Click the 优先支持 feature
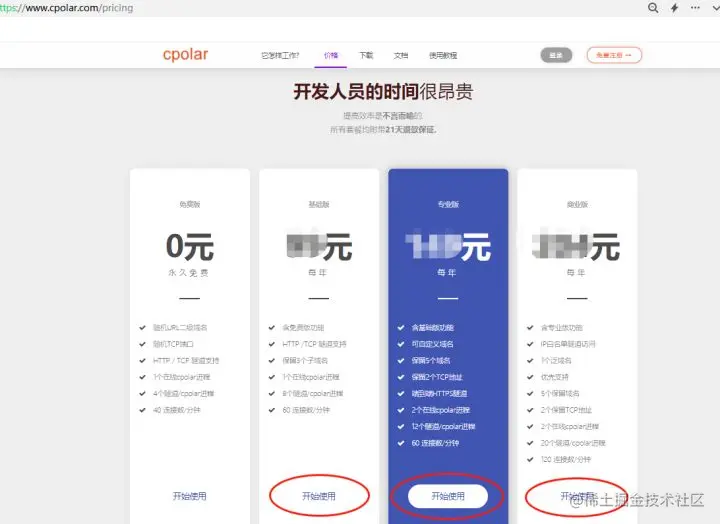The width and height of the screenshot is (720, 524). point(554,377)
